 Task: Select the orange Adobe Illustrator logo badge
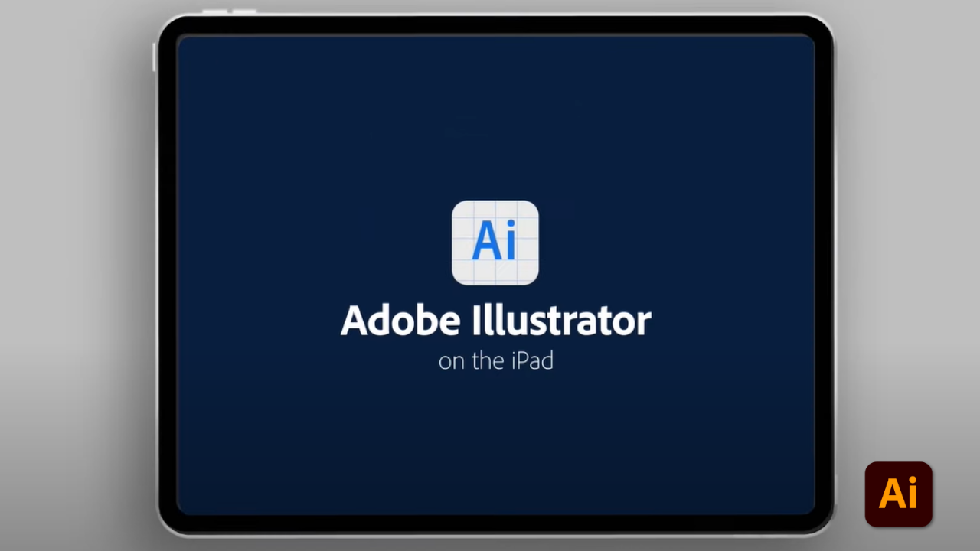click(x=898, y=494)
